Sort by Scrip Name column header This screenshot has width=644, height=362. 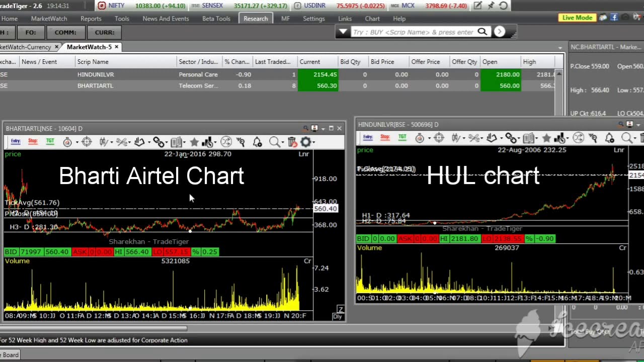pyautogui.click(x=125, y=61)
